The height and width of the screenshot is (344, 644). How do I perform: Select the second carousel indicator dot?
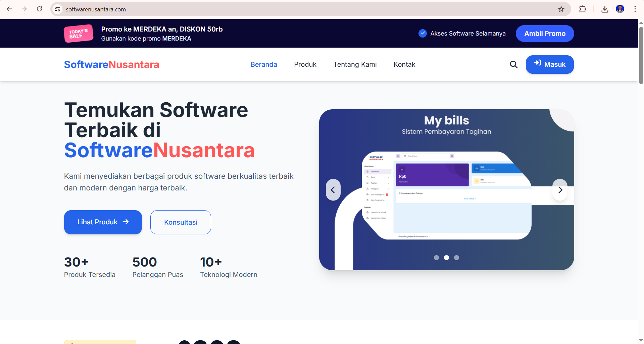tap(446, 257)
